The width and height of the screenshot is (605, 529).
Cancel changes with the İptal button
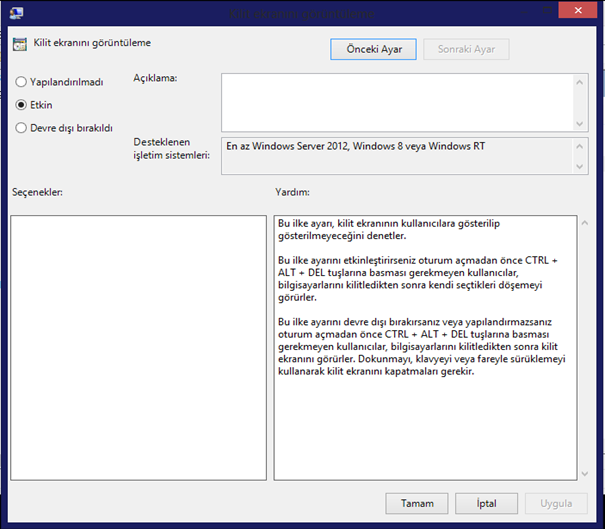tap(486, 503)
